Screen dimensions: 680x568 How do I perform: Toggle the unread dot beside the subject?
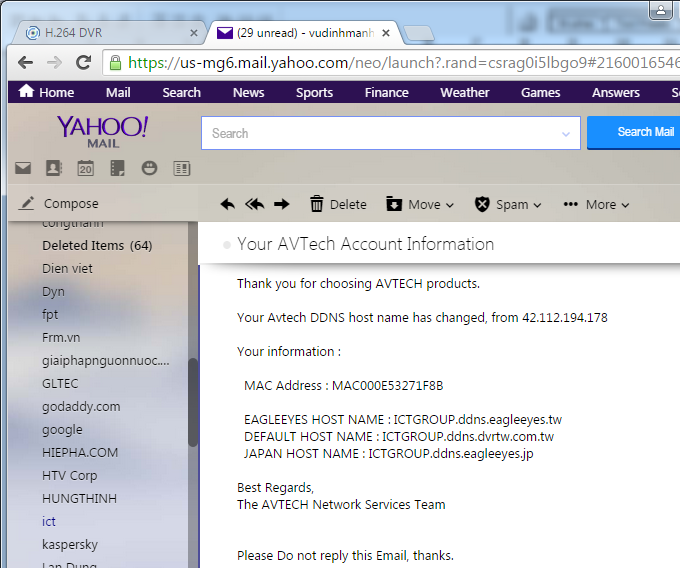[226, 245]
